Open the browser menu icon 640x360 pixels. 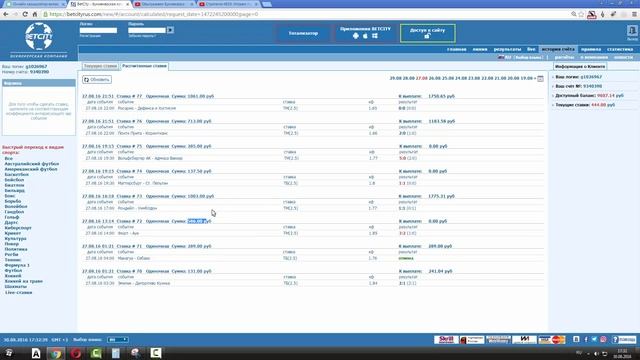(x=634, y=14)
